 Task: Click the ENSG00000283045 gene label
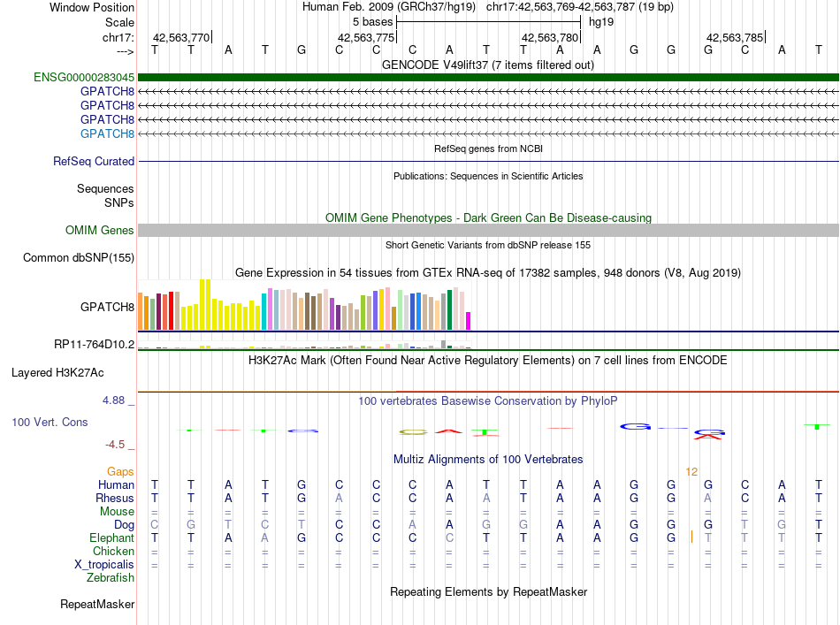[84, 78]
